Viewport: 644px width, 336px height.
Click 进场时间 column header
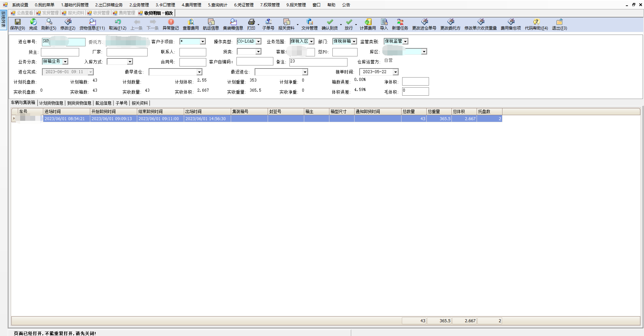(x=67, y=111)
